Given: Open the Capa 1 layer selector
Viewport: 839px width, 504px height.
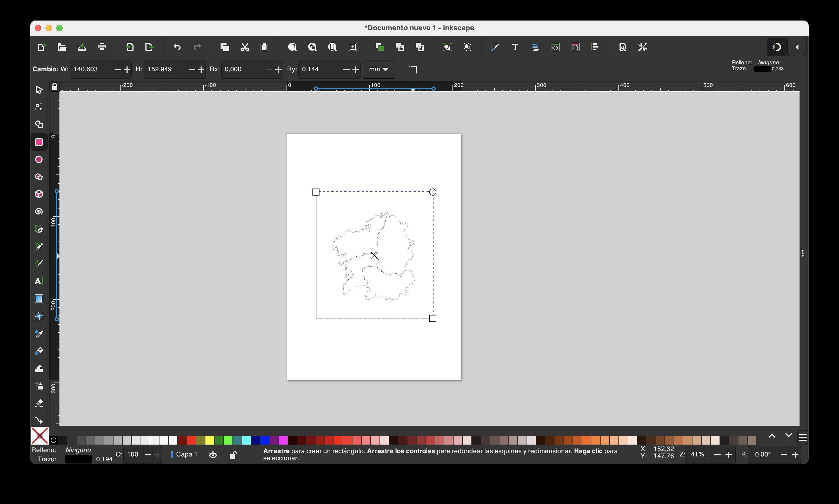Looking at the screenshot, I should point(185,454).
